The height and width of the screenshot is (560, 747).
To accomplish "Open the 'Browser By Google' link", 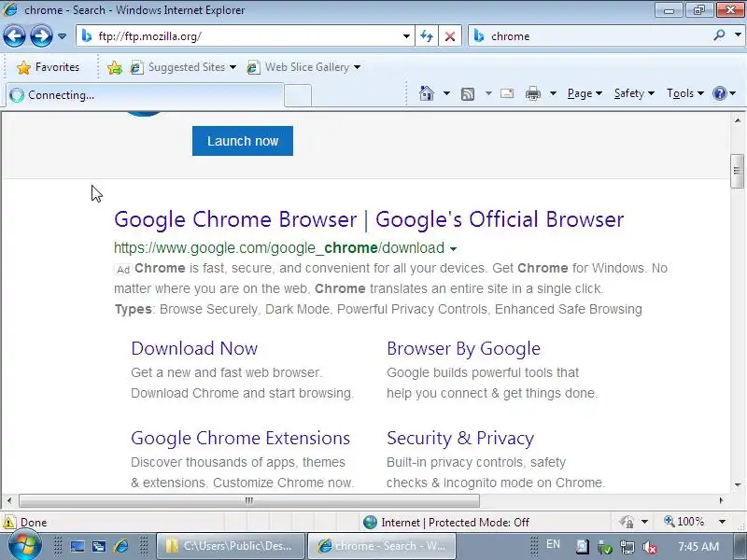I will pyautogui.click(x=463, y=348).
